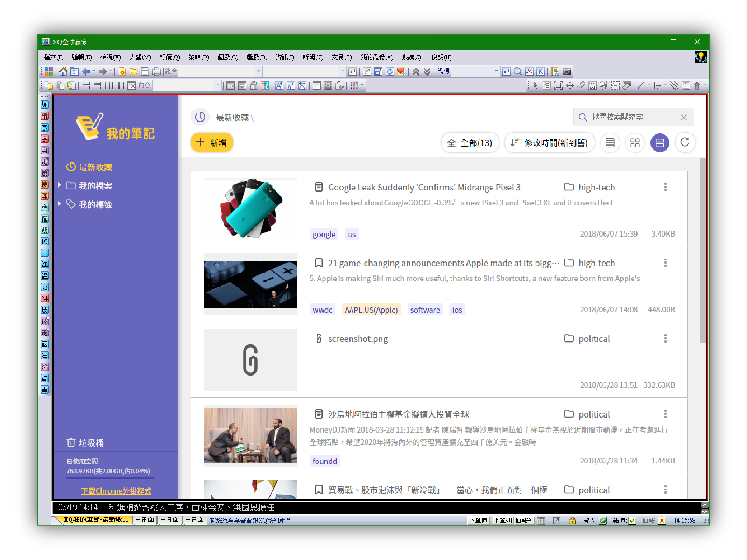Toggle the 報價 status checkbox
The height and width of the screenshot is (560, 747).
pyautogui.click(x=633, y=520)
